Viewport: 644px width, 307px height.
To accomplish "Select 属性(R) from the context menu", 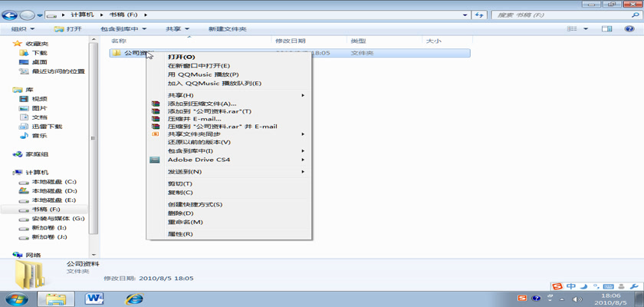I will 180,234.
